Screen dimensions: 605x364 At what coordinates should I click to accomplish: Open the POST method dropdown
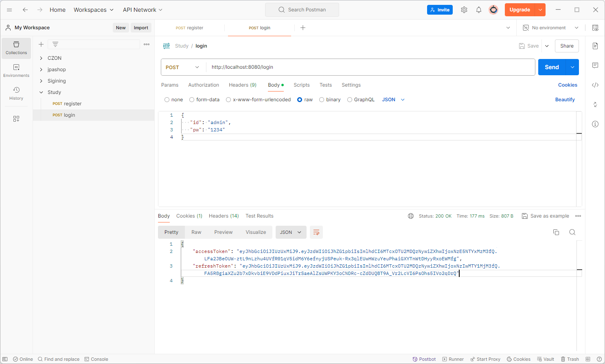coord(183,67)
